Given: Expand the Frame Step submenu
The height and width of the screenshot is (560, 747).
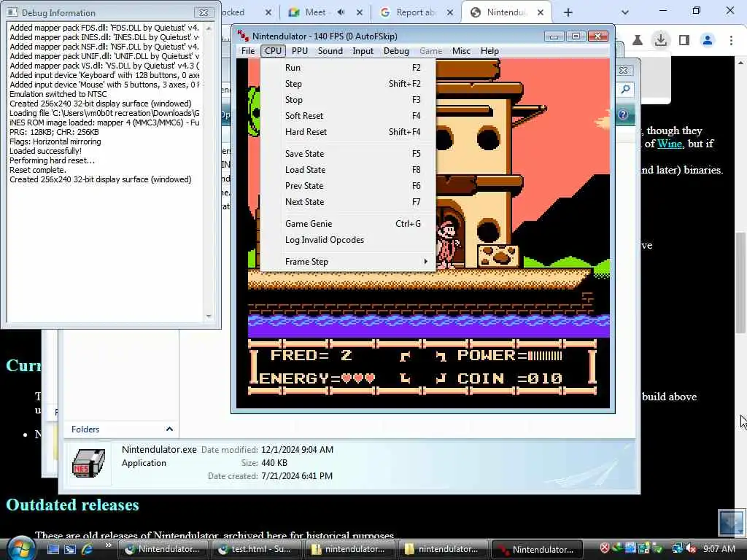Looking at the screenshot, I should coord(348,262).
